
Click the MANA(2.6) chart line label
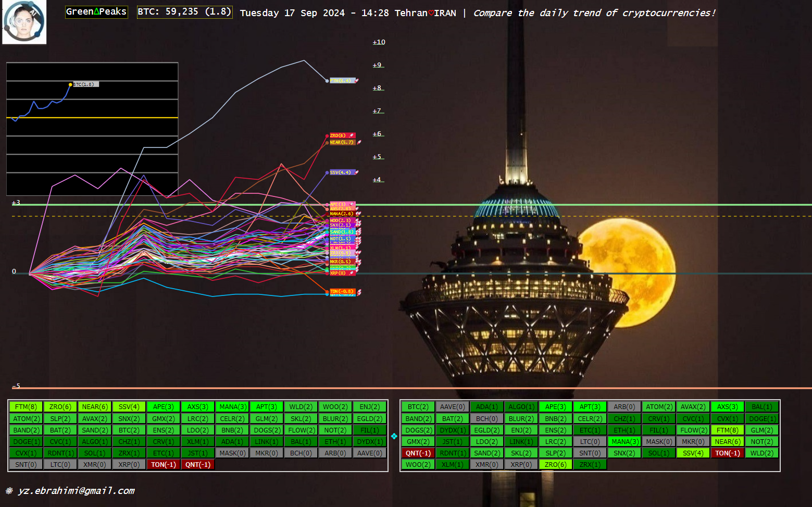pos(342,214)
